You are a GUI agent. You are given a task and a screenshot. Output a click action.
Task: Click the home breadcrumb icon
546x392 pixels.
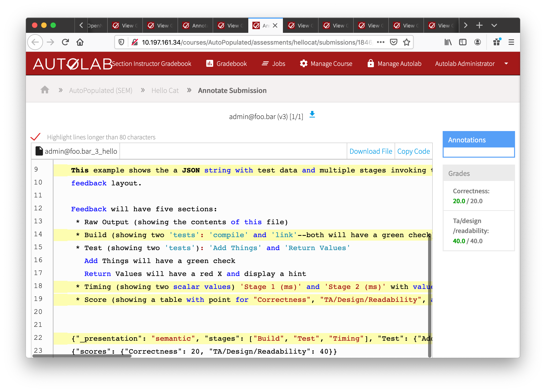(x=45, y=90)
